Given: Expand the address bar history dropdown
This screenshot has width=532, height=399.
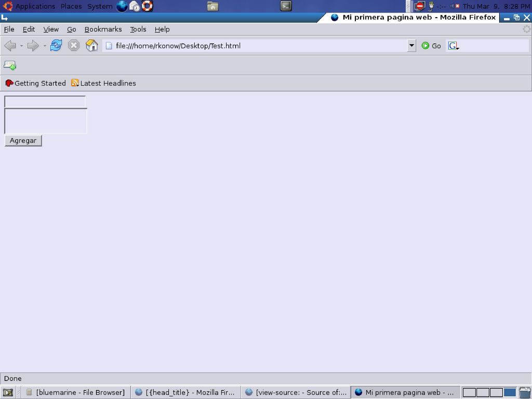Looking at the screenshot, I should pos(411,46).
